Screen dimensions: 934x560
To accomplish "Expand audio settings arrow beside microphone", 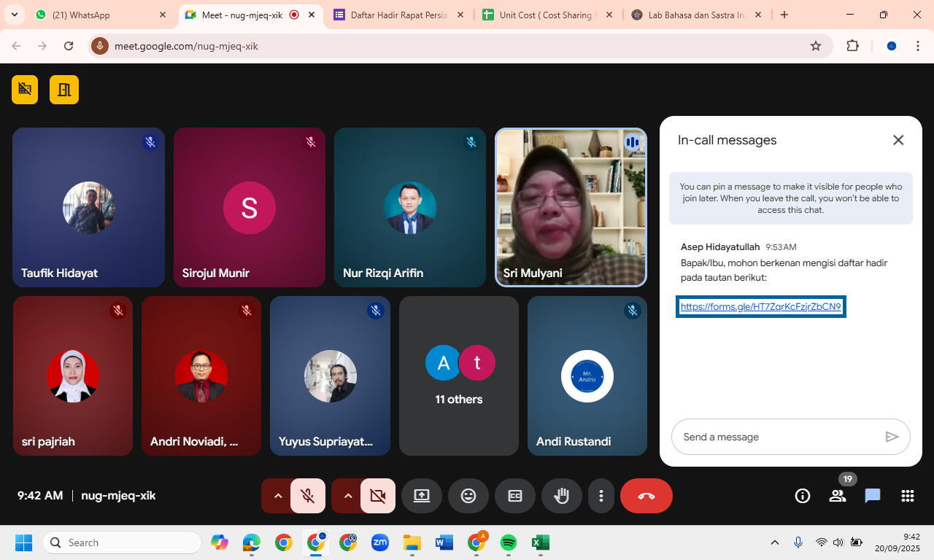I will [277, 496].
